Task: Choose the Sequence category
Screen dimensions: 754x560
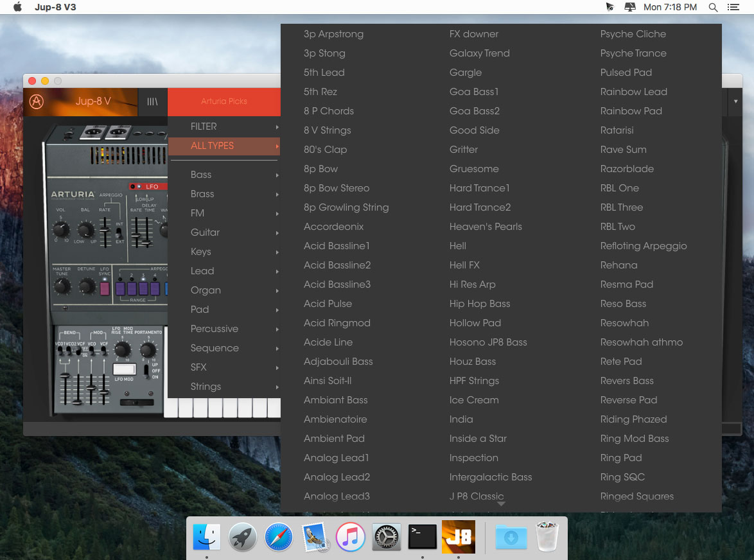Action: [x=224, y=347]
